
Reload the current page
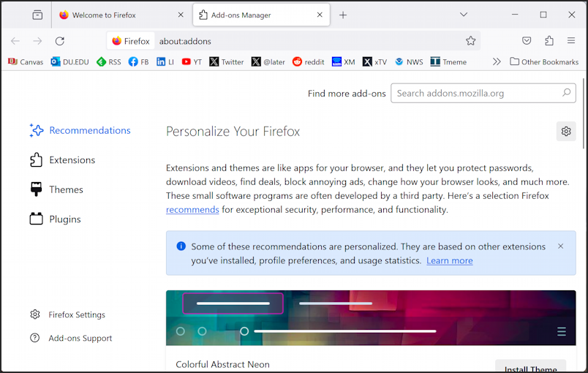(60, 41)
